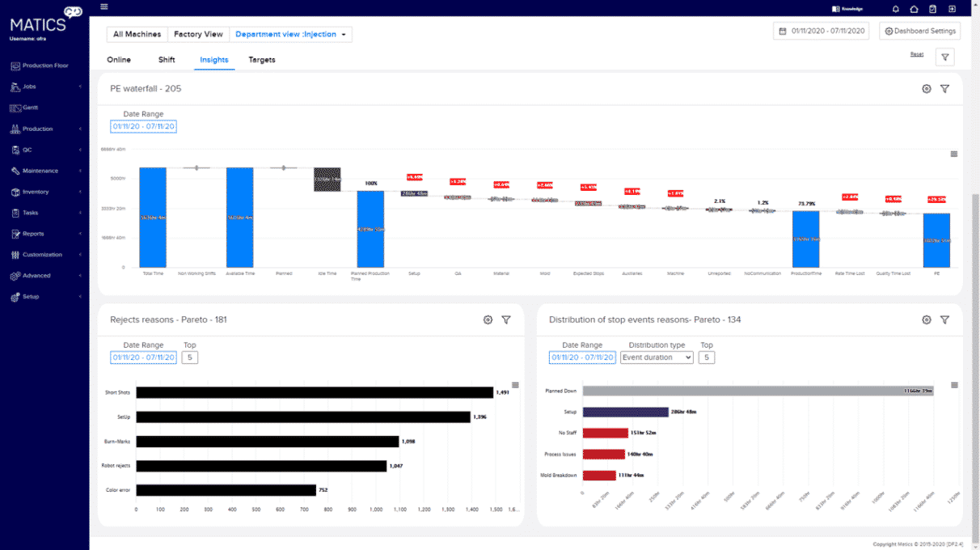Open PE waterfall settings gear
The image size is (980, 550).
tap(927, 89)
